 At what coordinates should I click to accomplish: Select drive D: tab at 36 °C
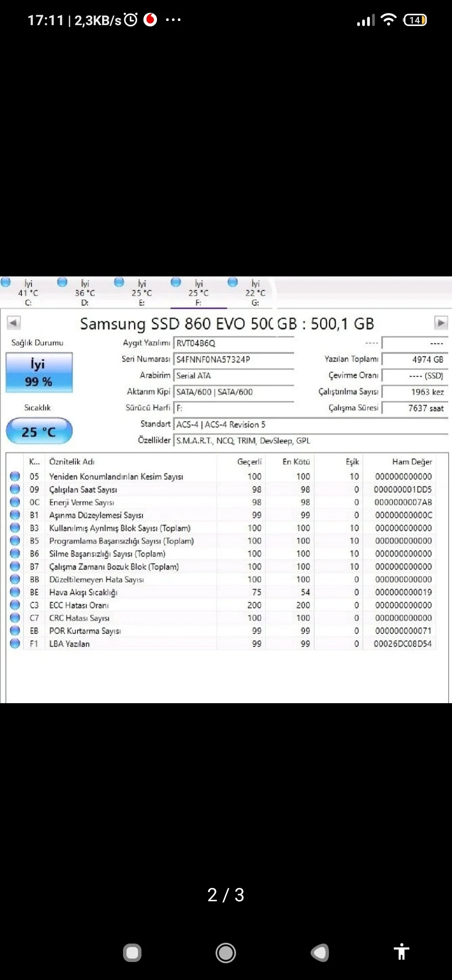click(85, 292)
